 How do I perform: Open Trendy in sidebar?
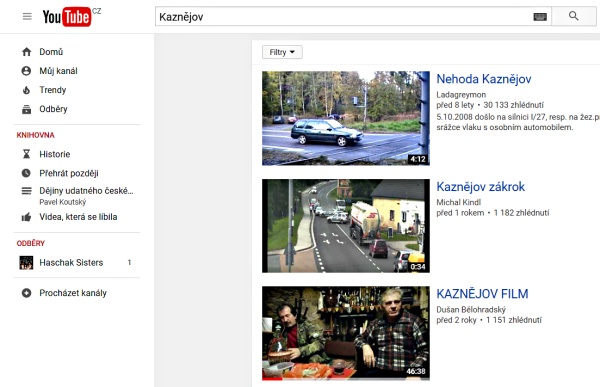[53, 90]
